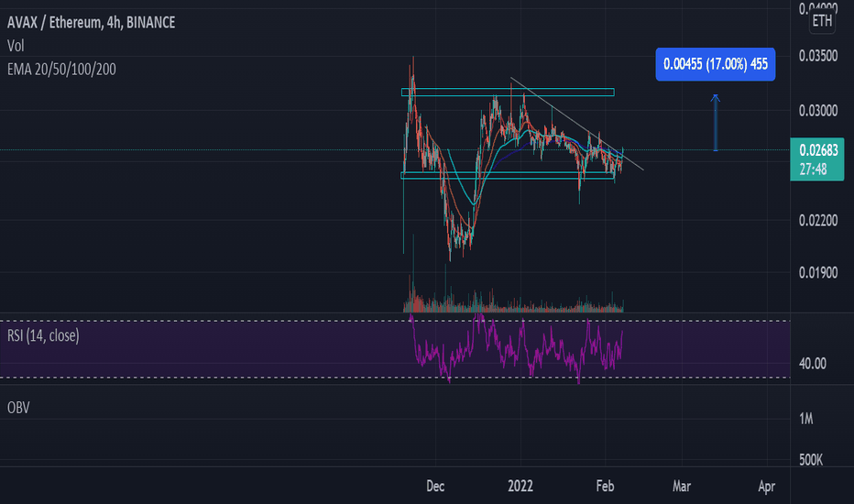854x504 pixels.
Task: Click the 40.00 RSI axis label
Action: tap(812, 364)
